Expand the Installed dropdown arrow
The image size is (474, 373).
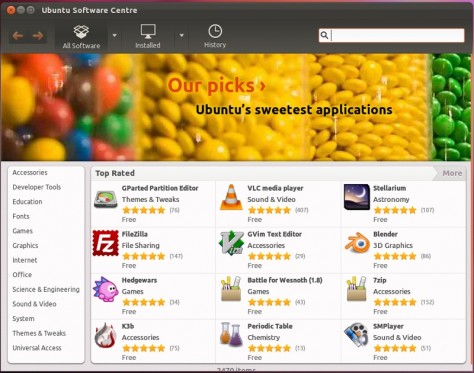click(182, 35)
